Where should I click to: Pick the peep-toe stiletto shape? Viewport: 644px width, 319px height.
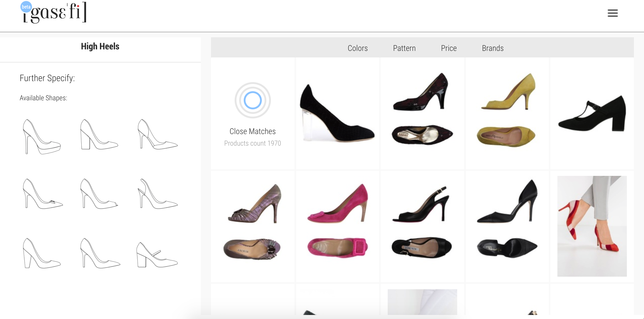pos(99,194)
